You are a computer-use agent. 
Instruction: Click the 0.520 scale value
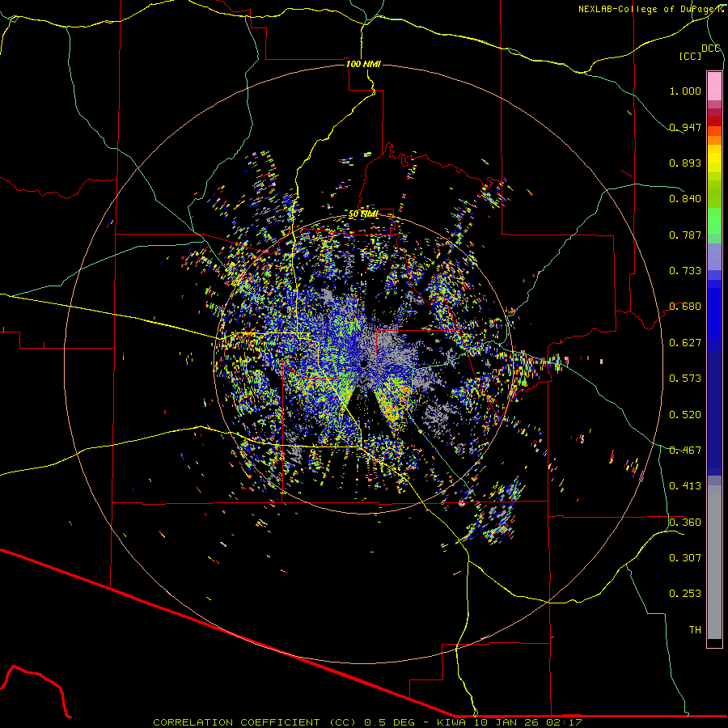tap(685, 415)
